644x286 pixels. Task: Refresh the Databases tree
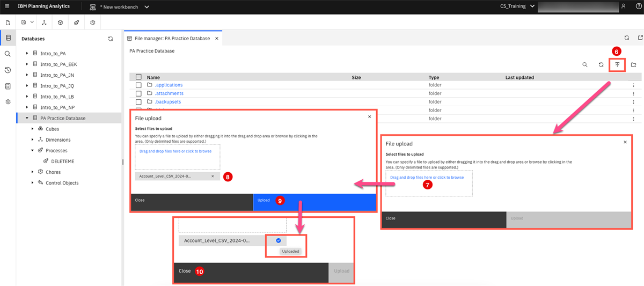coord(111,39)
